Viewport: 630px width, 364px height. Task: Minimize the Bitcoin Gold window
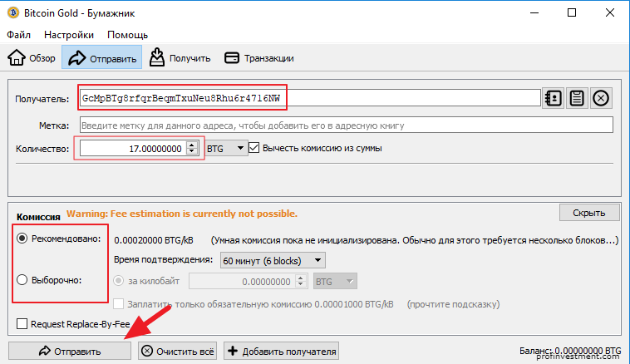[x=534, y=12]
